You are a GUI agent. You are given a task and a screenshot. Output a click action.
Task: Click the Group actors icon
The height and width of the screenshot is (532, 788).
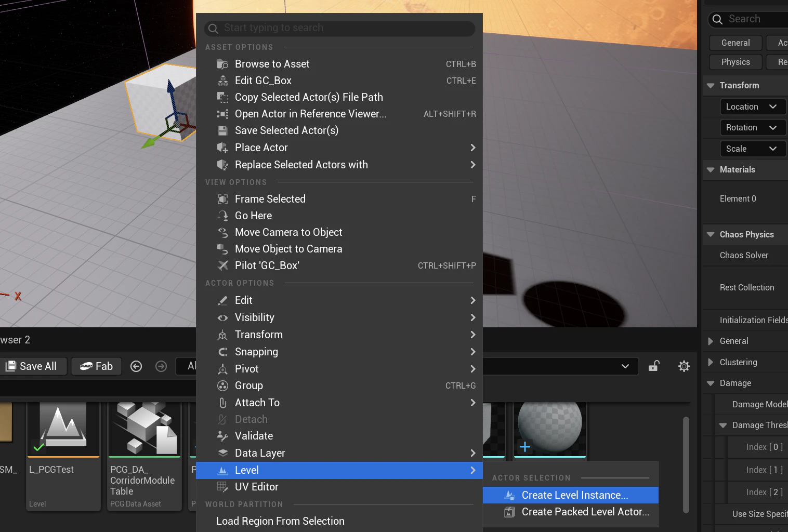(x=222, y=385)
